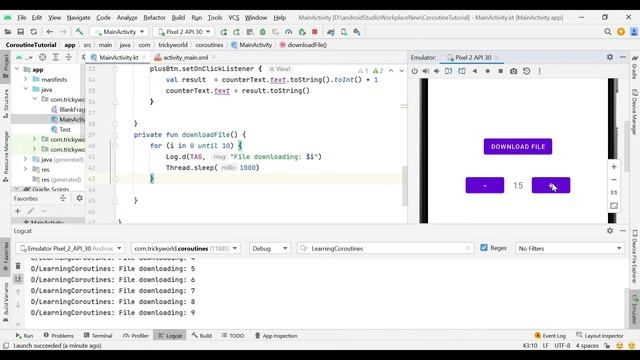Open the com.trickyworld.coroutines process dropdown

click(185, 248)
